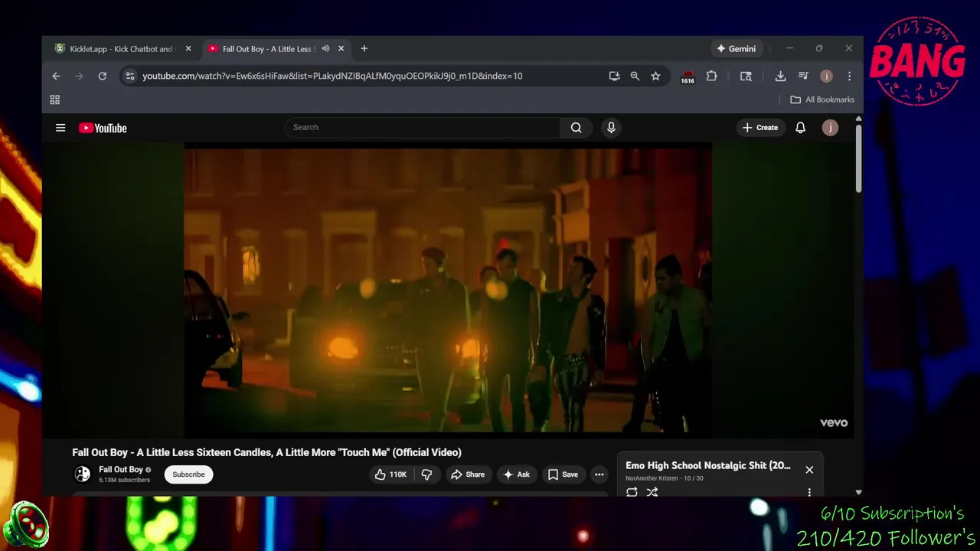Subscribe to Fall Out Boy channel

point(188,474)
